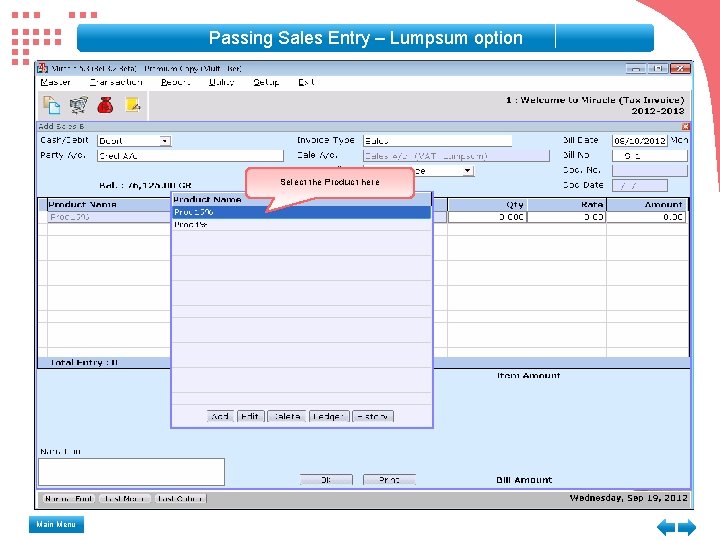This screenshot has height=540, width=720.
Task: Click the Amount column header
Action: tap(647, 204)
